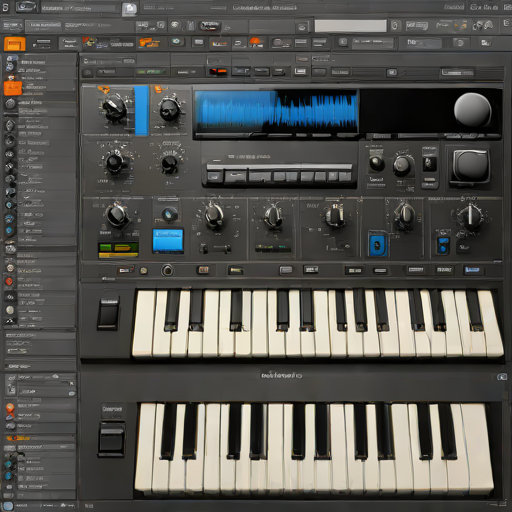Play the last white key on the upper keyboard

tap(491, 323)
